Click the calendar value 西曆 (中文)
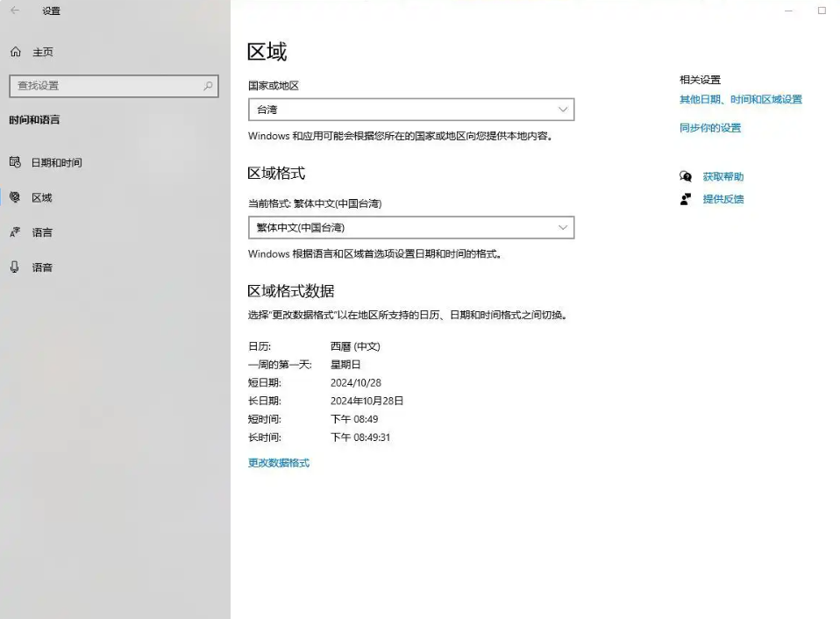The width and height of the screenshot is (840, 619). pyautogui.click(x=355, y=346)
